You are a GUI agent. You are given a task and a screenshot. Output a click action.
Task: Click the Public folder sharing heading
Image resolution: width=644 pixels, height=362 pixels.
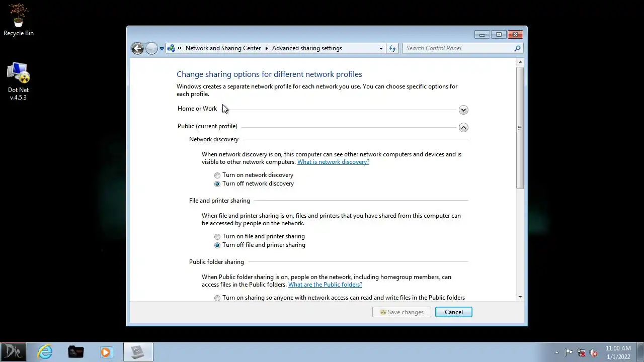[216, 262]
